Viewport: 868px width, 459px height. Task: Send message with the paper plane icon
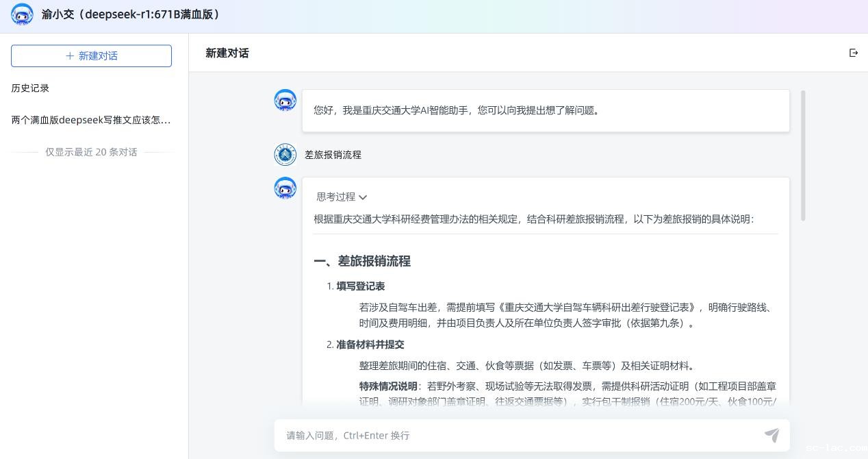click(771, 435)
